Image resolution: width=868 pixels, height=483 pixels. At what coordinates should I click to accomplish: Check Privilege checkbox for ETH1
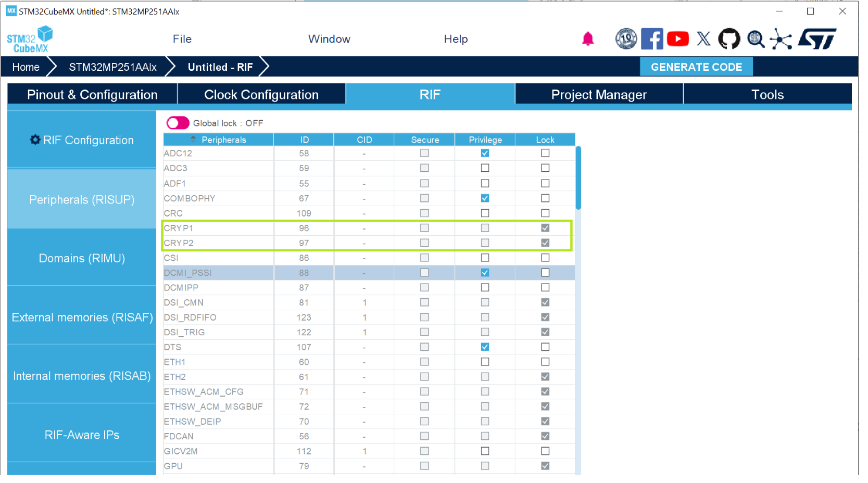coord(485,362)
